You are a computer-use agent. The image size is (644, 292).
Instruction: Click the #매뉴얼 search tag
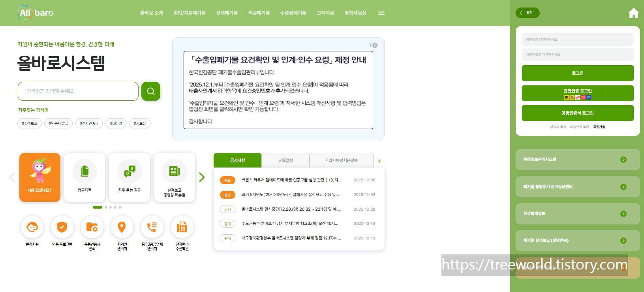[116, 123]
